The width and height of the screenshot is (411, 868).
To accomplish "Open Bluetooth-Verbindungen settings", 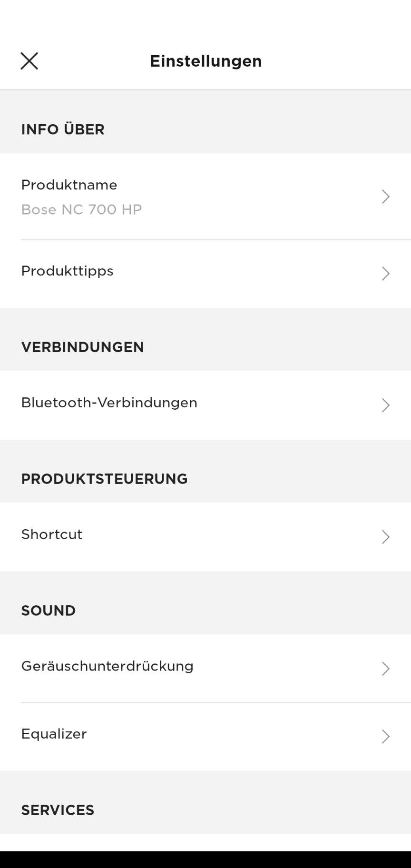I will (x=109, y=403).
